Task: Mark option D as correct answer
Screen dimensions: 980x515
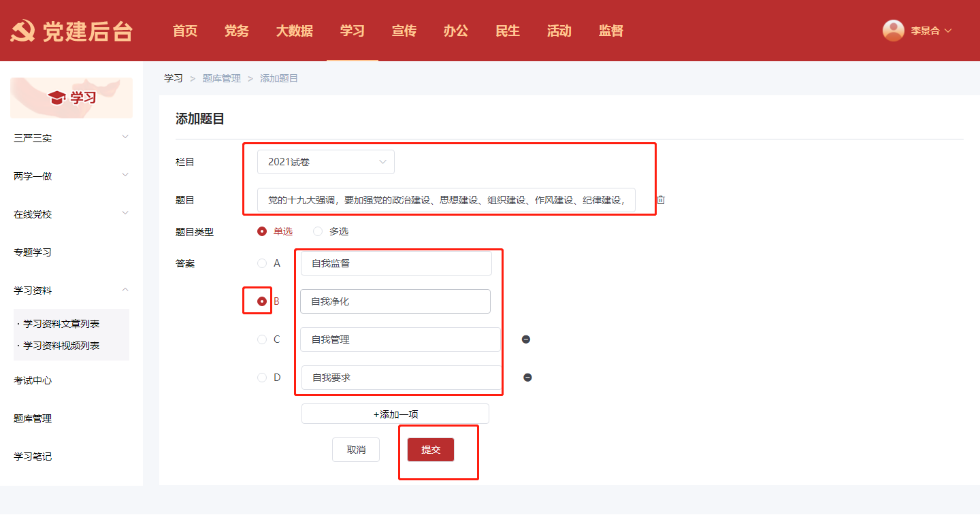Action: click(262, 378)
